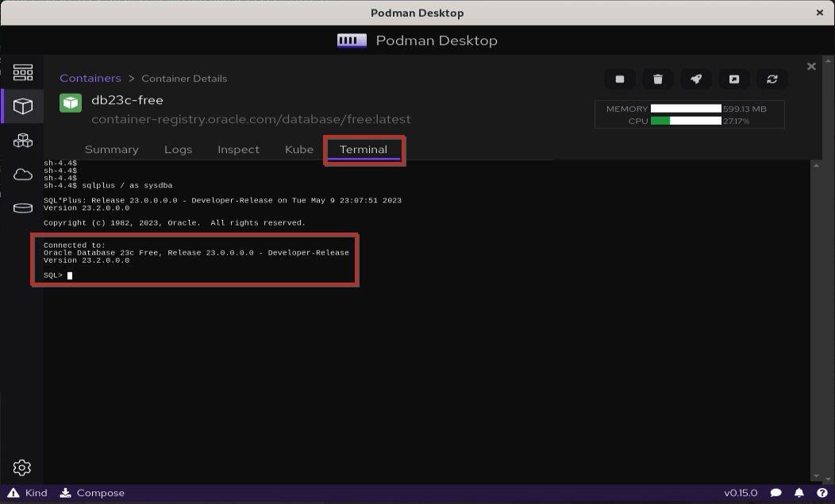Viewport: 835px width, 504px height.
Task: Open Podman Desktop settings gear
Action: 22,467
